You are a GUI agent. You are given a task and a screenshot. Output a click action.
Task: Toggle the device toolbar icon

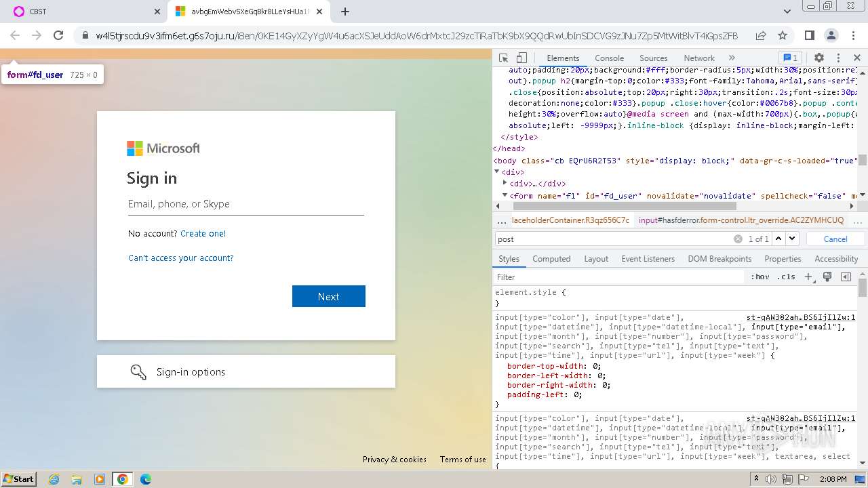(521, 58)
